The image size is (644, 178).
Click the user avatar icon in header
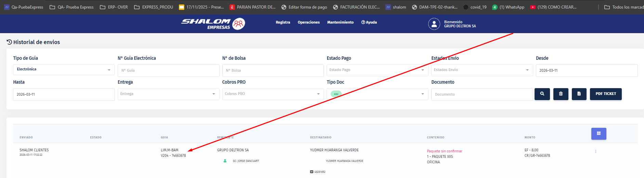(434, 24)
